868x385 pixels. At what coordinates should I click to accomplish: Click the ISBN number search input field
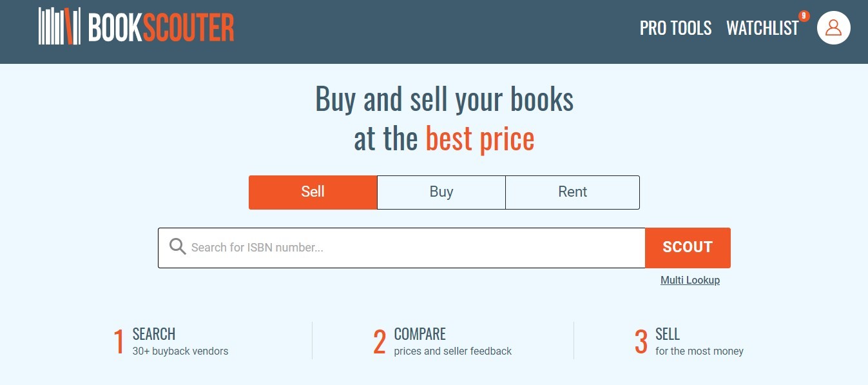click(400, 247)
